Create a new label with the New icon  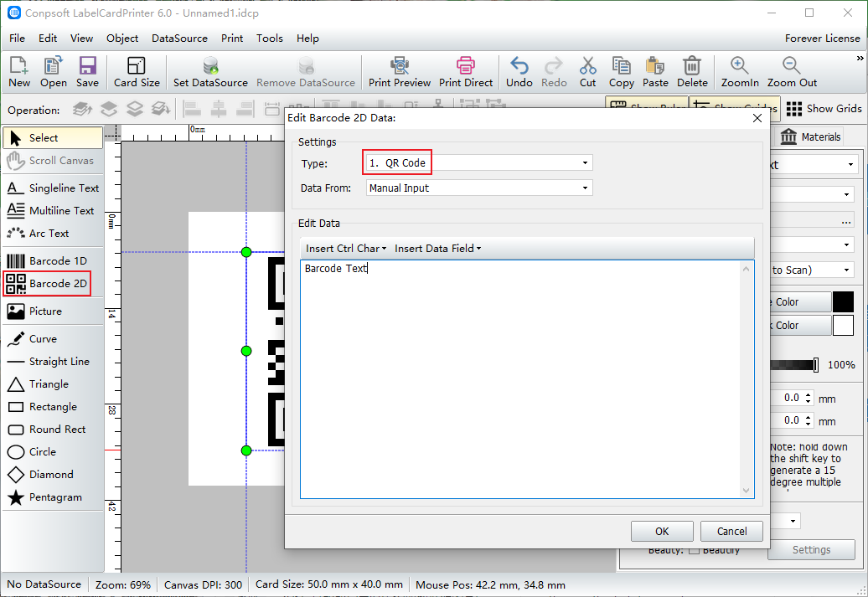(18, 72)
